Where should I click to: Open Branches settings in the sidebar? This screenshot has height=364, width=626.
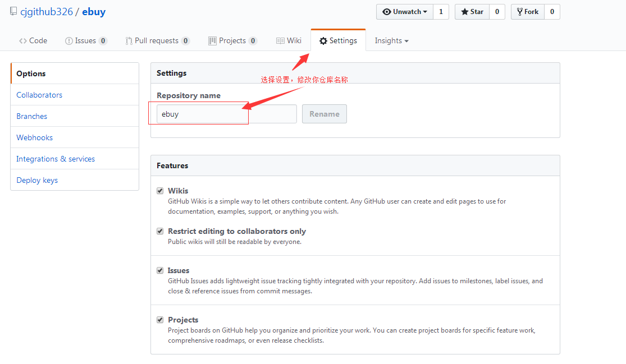click(75, 116)
